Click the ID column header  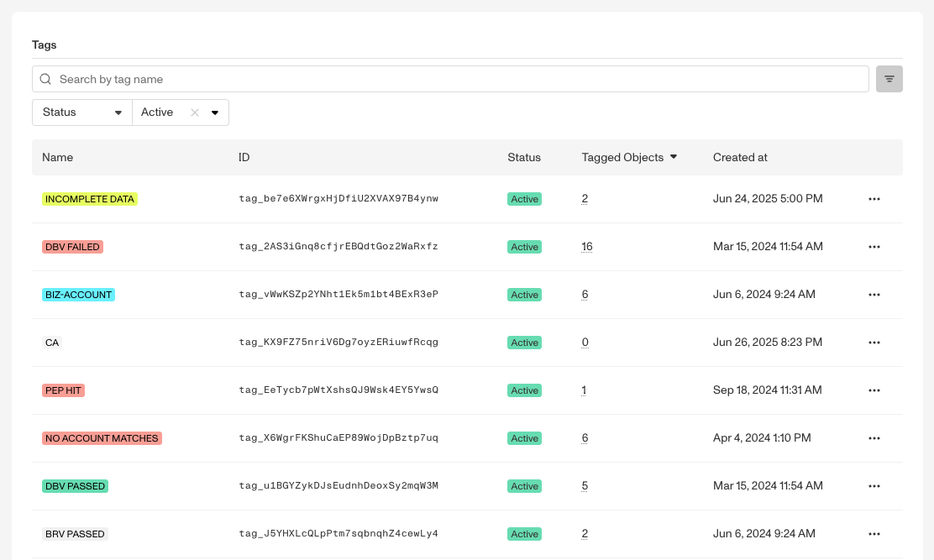coord(244,158)
